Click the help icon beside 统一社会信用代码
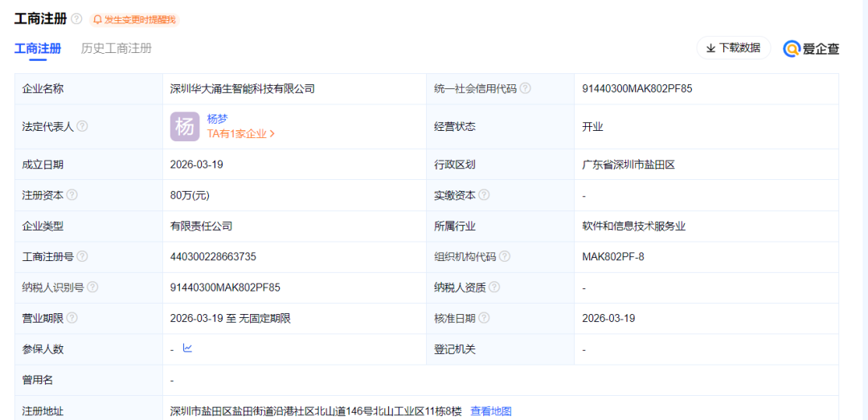This screenshot has height=420, width=868. point(525,89)
